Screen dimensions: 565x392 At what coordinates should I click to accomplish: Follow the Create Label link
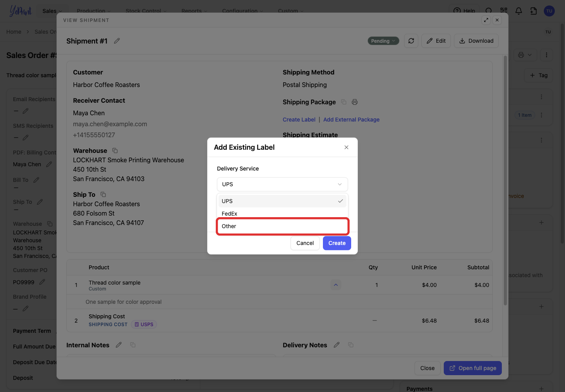(299, 120)
